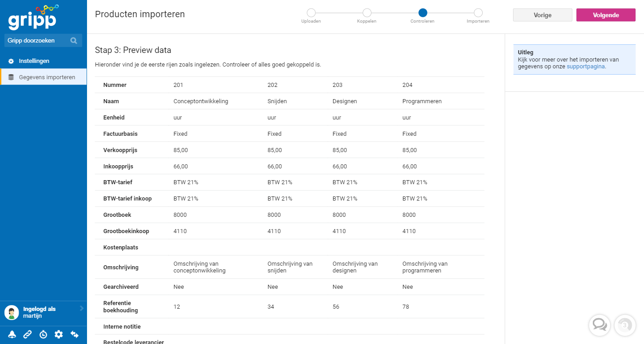Click the active Controleren step marker
This screenshot has width=644, height=344.
(422, 13)
